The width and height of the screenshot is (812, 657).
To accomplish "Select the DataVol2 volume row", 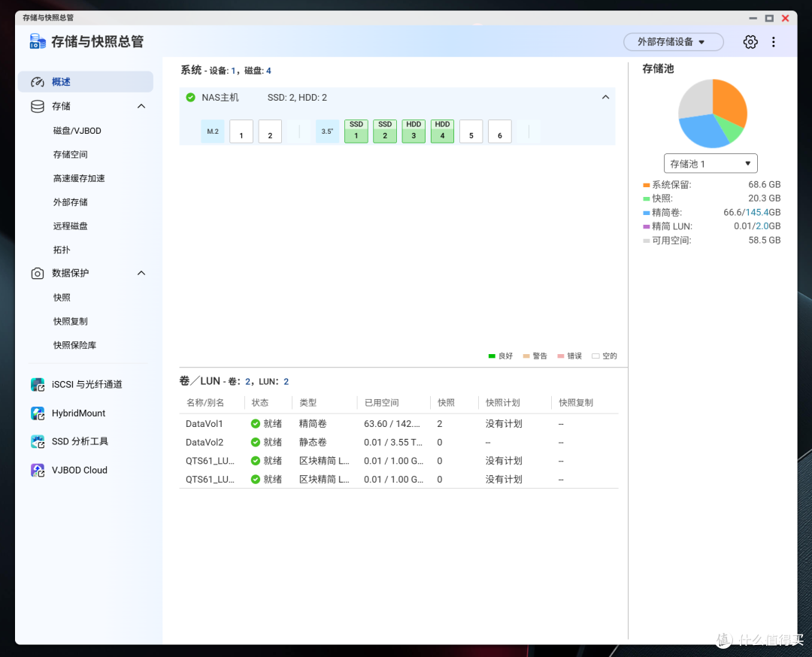I will (x=398, y=442).
